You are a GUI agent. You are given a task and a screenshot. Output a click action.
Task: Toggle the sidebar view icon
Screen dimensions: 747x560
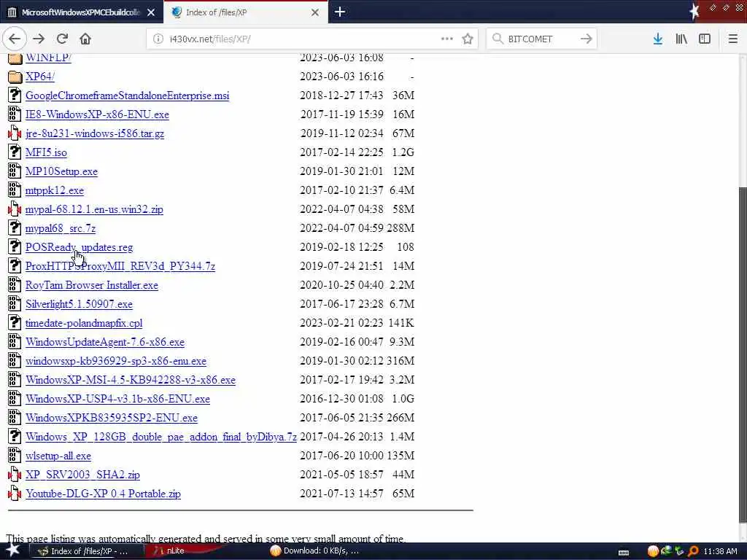point(705,39)
